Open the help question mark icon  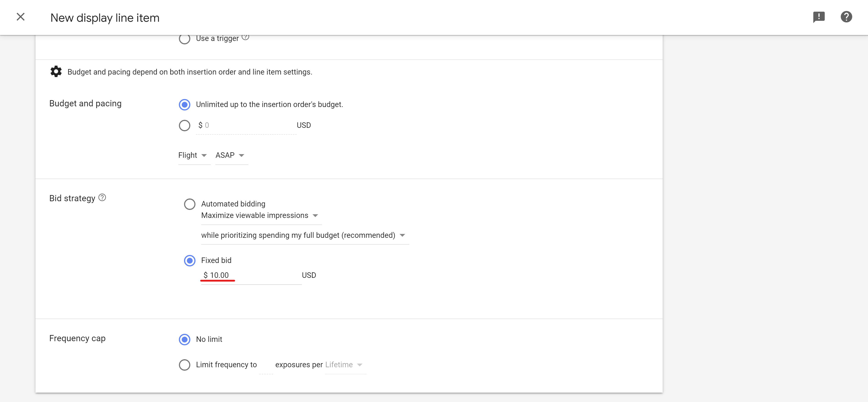coord(846,17)
